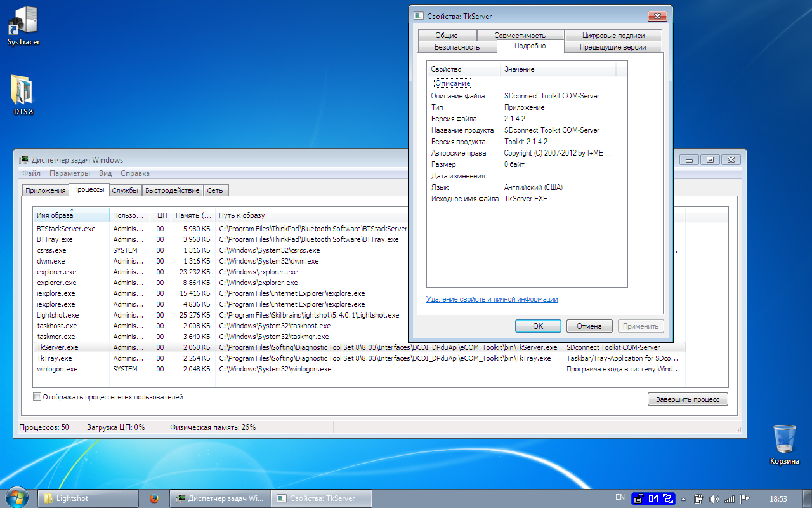
Task: Open the Безопасность tab
Action: 457,47
